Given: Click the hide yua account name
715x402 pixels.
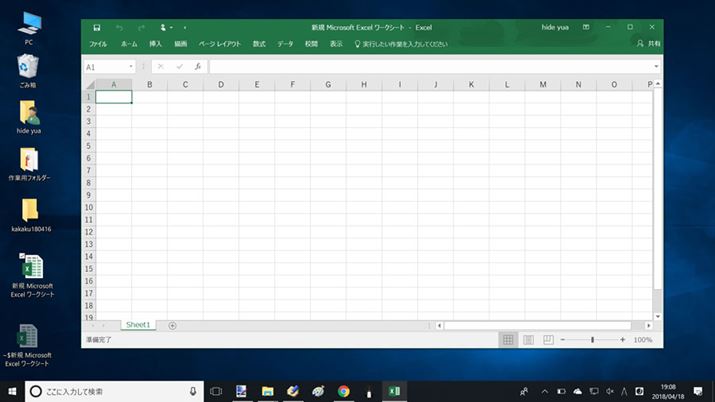Looking at the screenshot, I should pos(555,28).
